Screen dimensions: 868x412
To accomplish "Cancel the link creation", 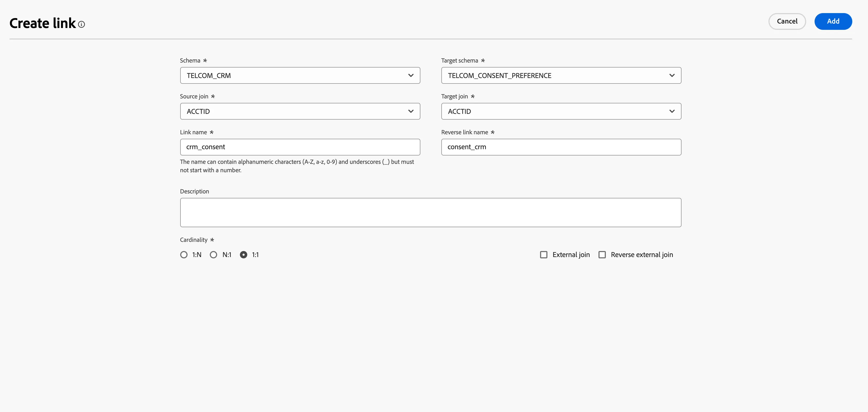I will [x=787, y=21].
